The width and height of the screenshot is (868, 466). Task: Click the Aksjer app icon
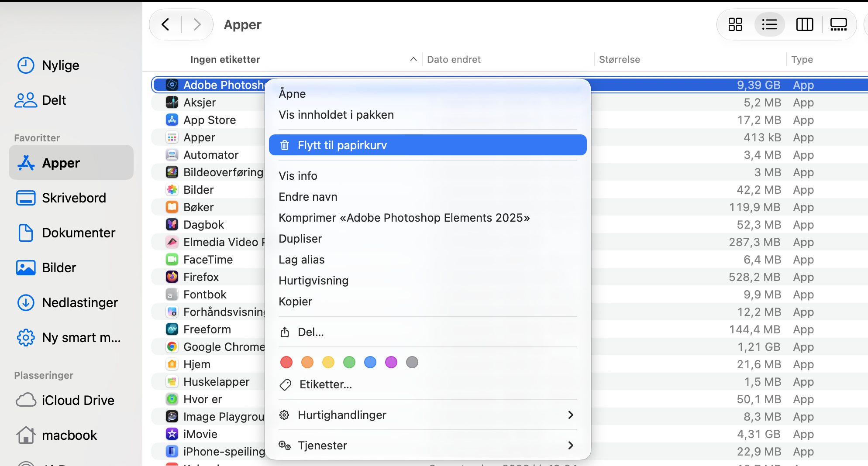(x=172, y=103)
